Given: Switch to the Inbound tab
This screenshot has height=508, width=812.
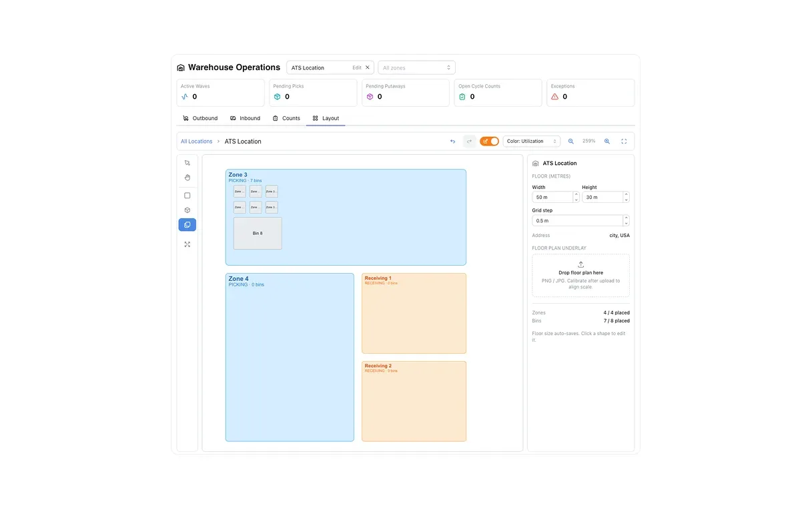Looking at the screenshot, I should pyautogui.click(x=245, y=118).
